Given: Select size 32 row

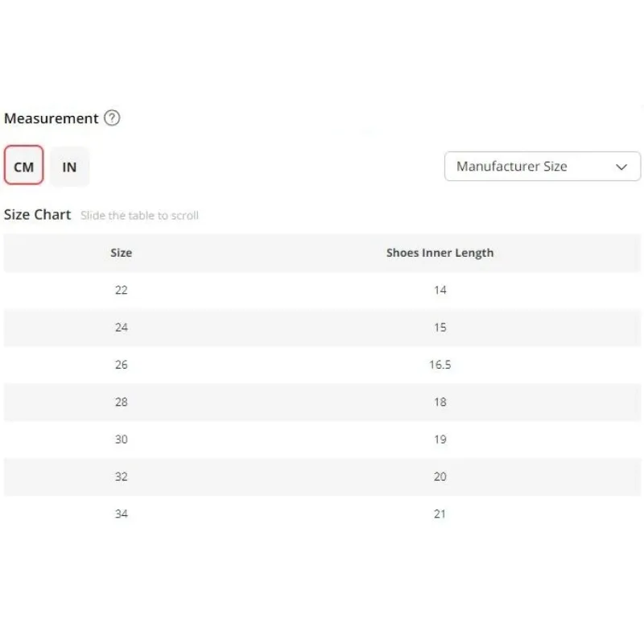Looking at the screenshot, I should 322,477.
